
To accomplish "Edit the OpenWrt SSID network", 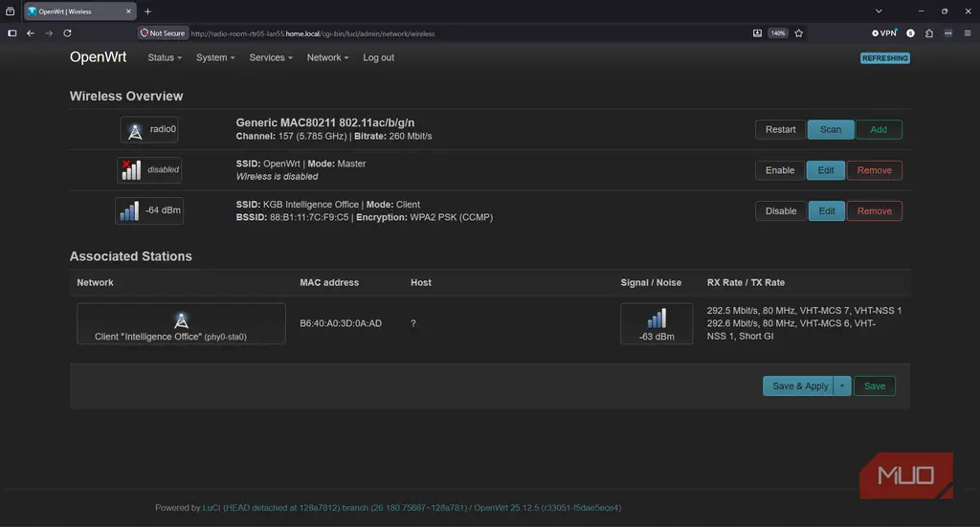I will [x=826, y=170].
